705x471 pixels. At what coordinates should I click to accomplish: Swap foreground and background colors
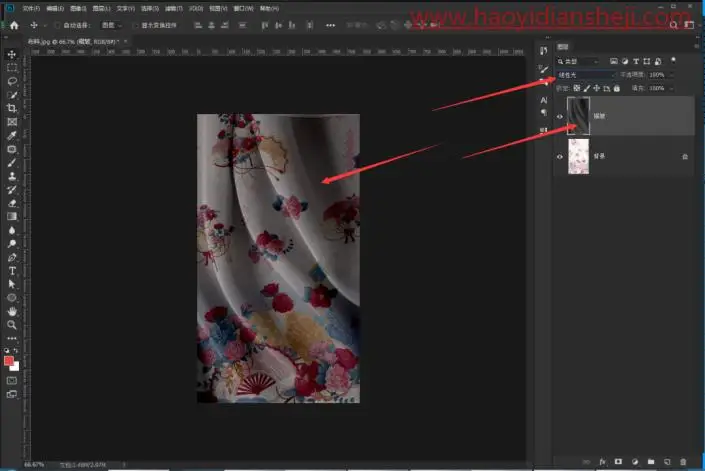coord(16,351)
